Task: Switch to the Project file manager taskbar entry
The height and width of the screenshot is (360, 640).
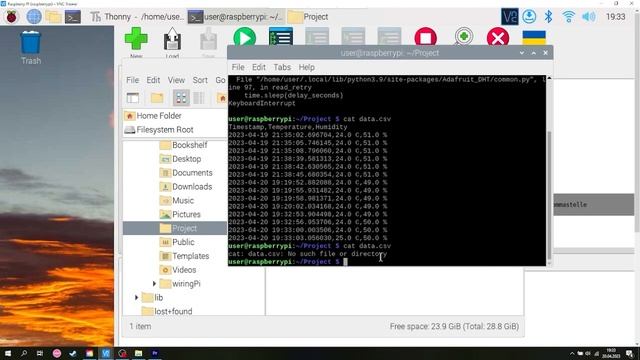Action: [x=308, y=17]
